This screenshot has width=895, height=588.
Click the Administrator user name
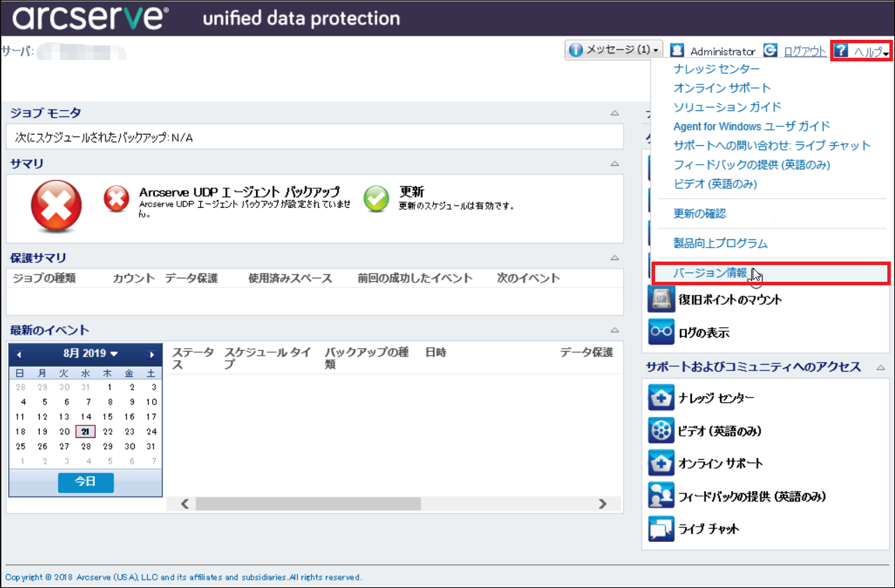coord(723,52)
